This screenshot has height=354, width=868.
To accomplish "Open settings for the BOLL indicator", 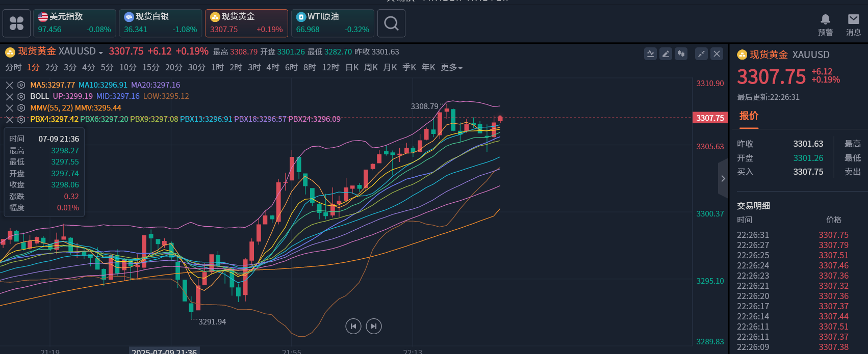I will tap(21, 96).
